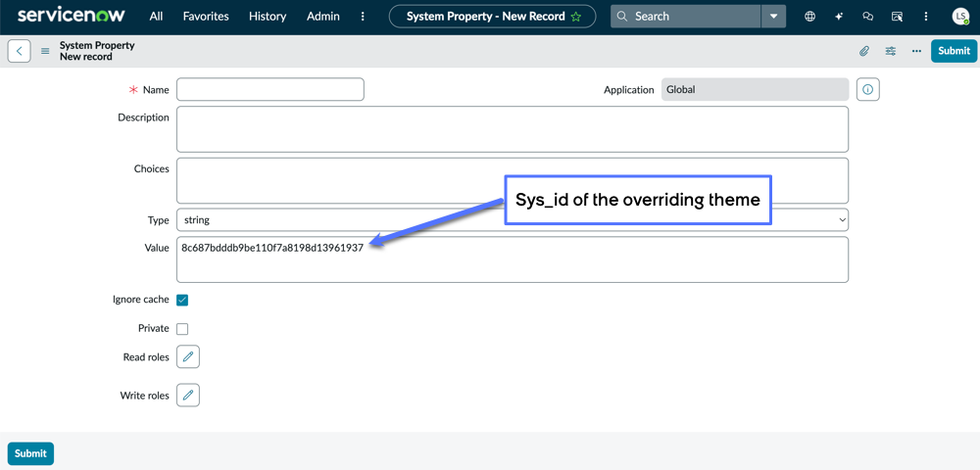The image size is (980, 470).
Task: Edit Read roles with pencil icon
Action: pos(188,357)
